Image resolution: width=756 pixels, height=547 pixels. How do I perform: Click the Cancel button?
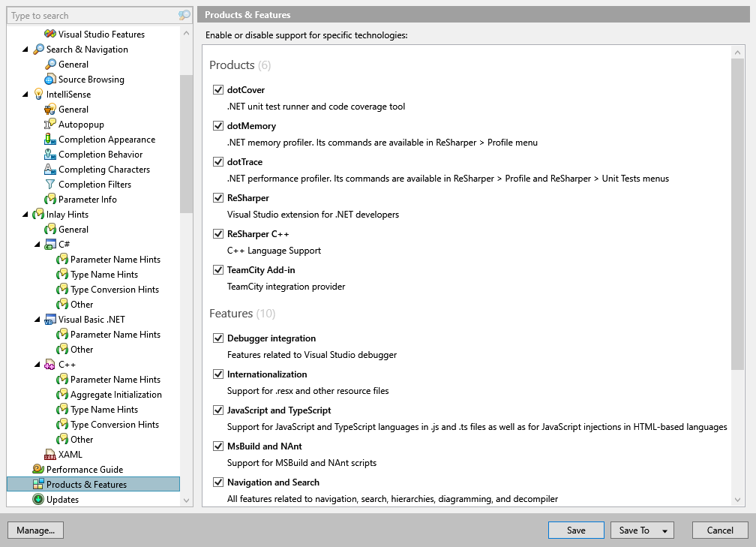click(720, 530)
